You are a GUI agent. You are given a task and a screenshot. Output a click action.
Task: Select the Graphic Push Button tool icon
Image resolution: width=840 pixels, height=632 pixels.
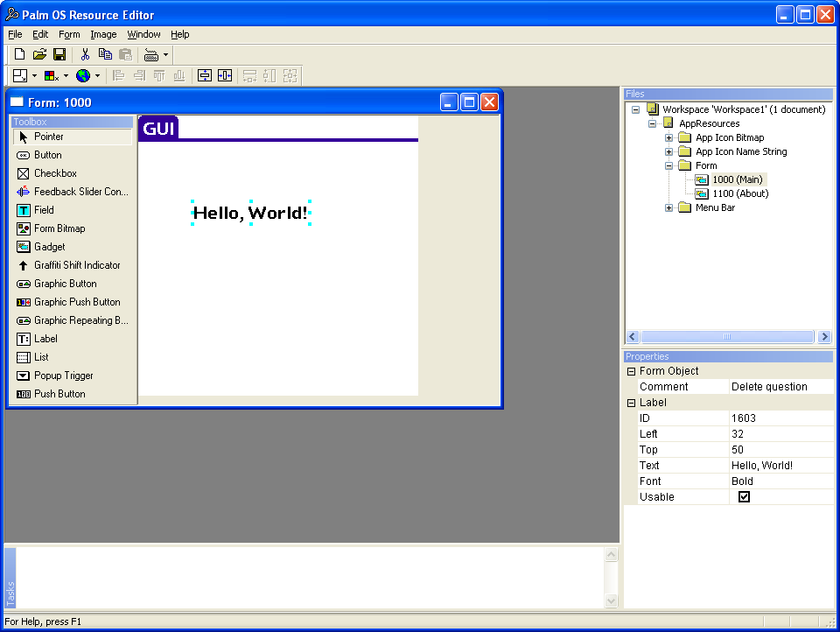(23, 302)
